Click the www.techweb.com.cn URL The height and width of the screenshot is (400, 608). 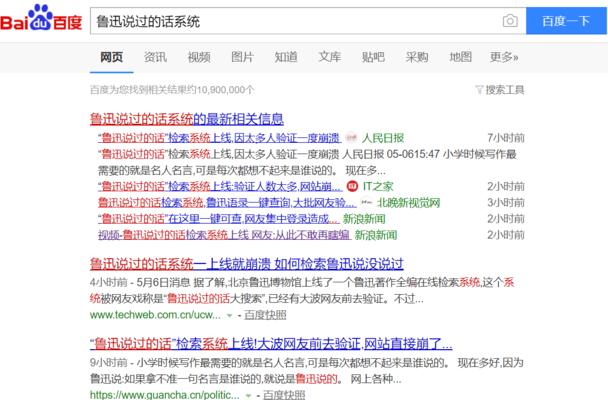pyautogui.click(x=155, y=315)
